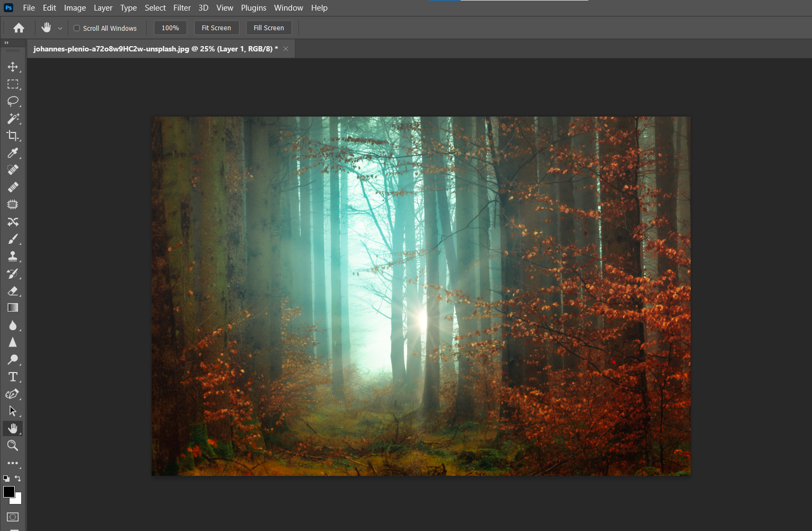The width and height of the screenshot is (812, 531).
Task: Select the Horizontal Type tool
Action: point(13,377)
